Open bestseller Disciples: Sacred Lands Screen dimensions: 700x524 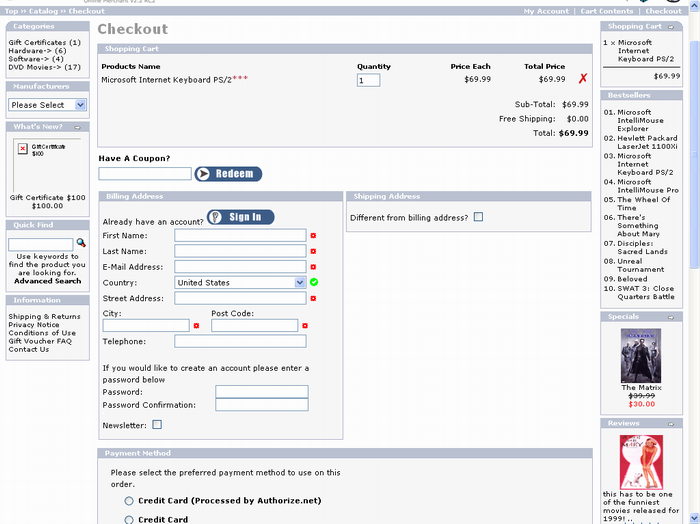642,248
